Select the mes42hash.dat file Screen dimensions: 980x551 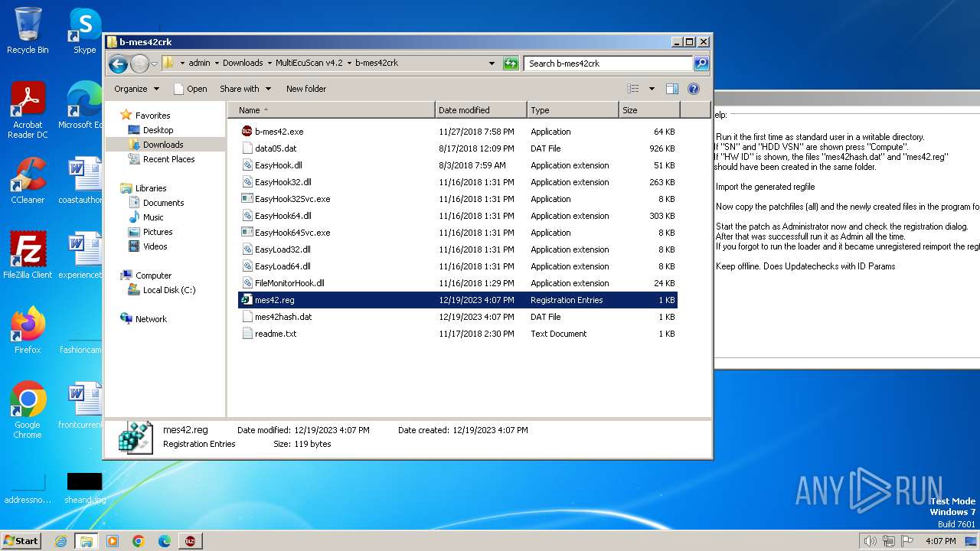pos(458,317)
